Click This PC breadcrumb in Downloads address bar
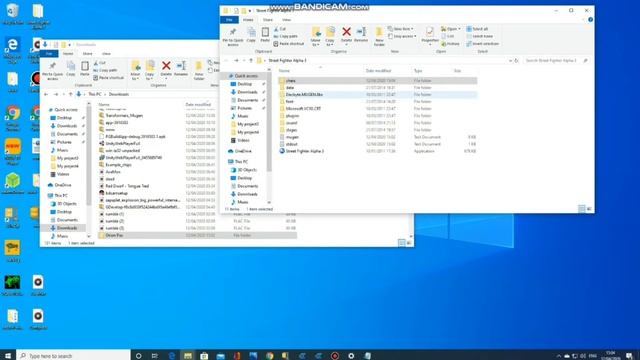 [95, 94]
